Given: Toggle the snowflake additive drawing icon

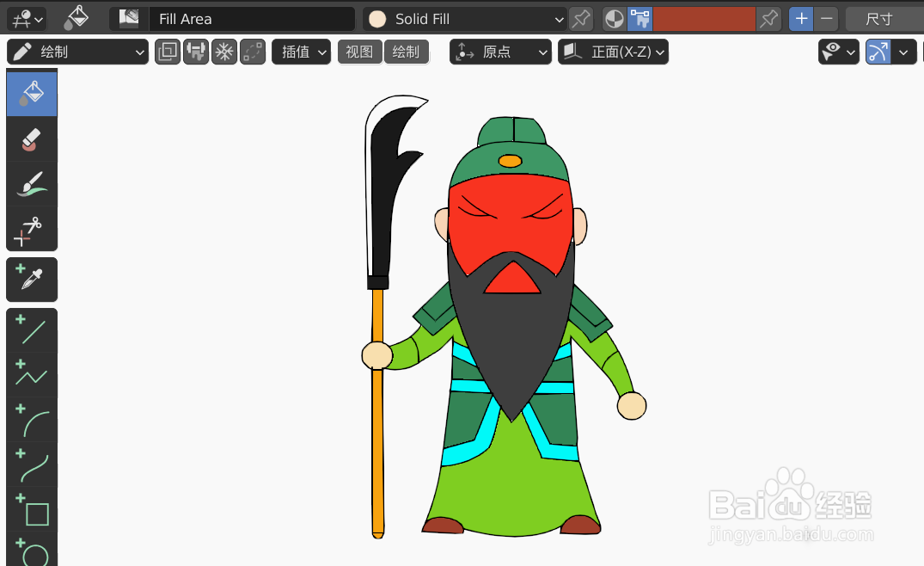Looking at the screenshot, I should pyautogui.click(x=224, y=52).
